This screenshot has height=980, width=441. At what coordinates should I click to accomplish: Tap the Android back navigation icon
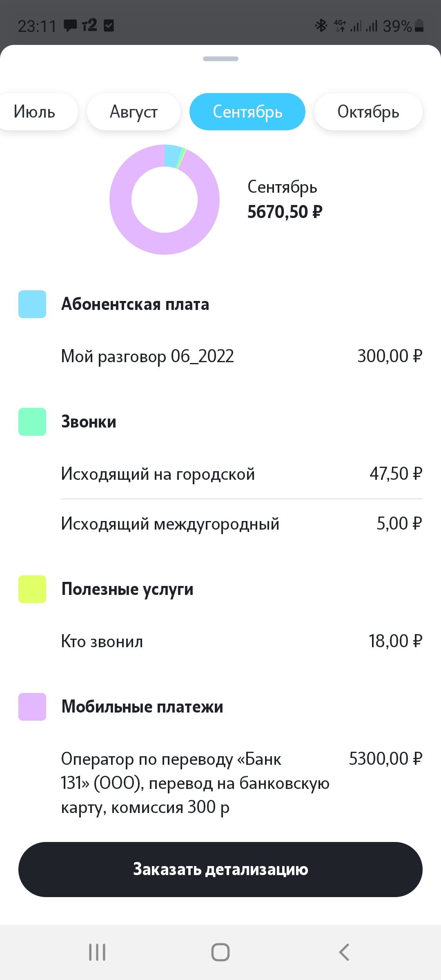(x=344, y=952)
